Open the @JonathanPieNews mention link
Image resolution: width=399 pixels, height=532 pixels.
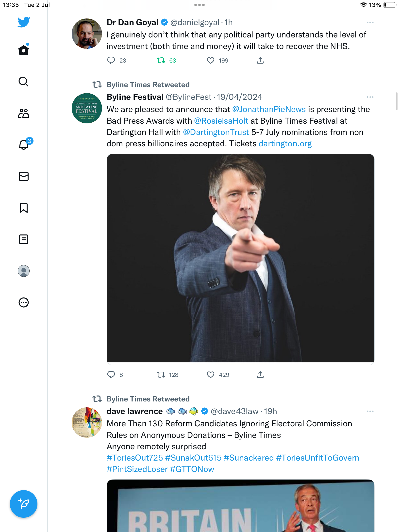coord(269,109)
